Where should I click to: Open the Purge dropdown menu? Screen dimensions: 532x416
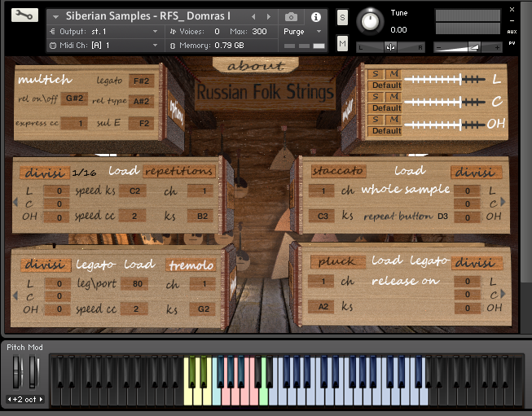pyautogui.click(x=302, y=32)
